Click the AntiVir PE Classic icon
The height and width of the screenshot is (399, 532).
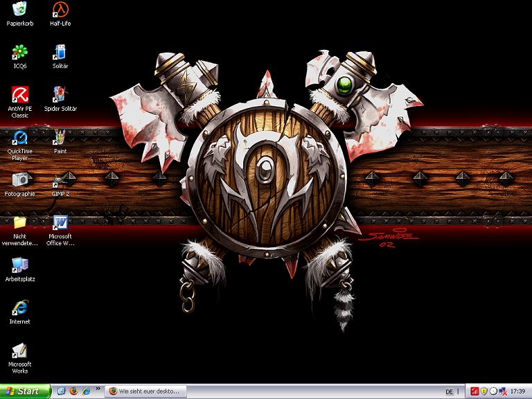[x=19, y=102]
